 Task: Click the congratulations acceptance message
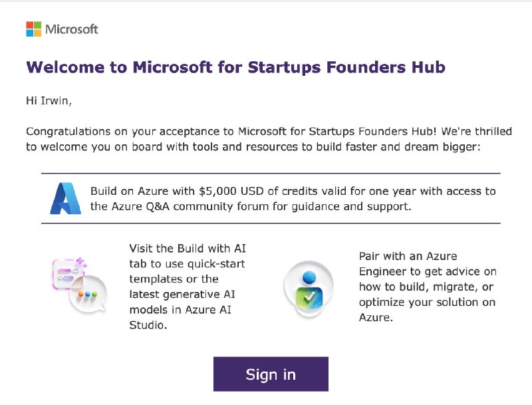[x=266, y=138]
